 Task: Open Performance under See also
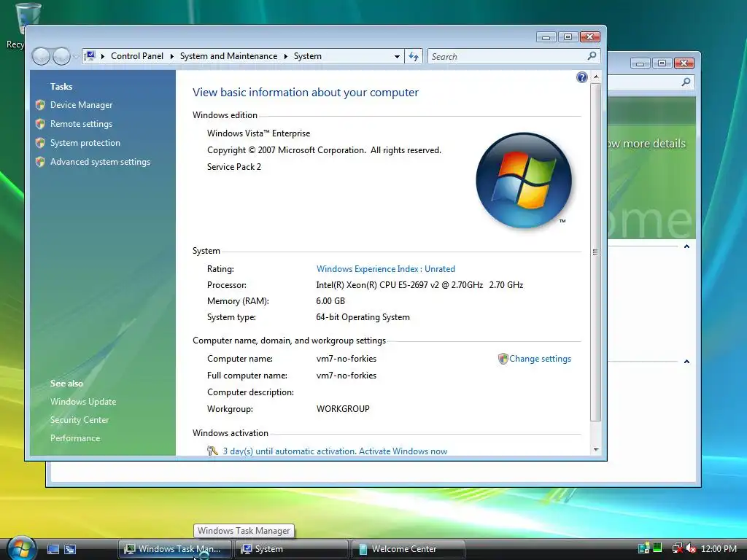point(75,438)
